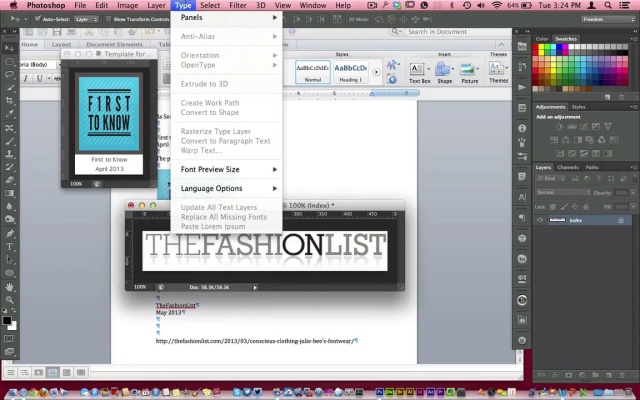Open the Info panel icon in collapsed dock

pos(522,128)
